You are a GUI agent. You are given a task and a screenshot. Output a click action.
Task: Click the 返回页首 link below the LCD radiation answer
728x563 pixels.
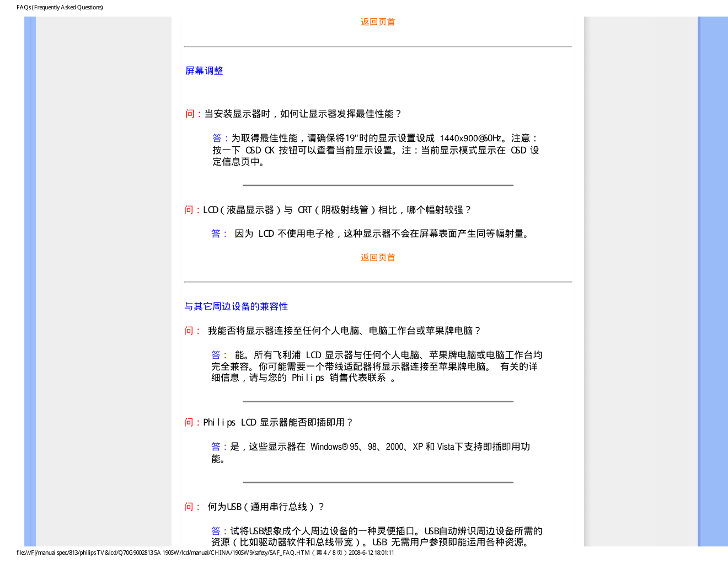(x=378, y=258)
